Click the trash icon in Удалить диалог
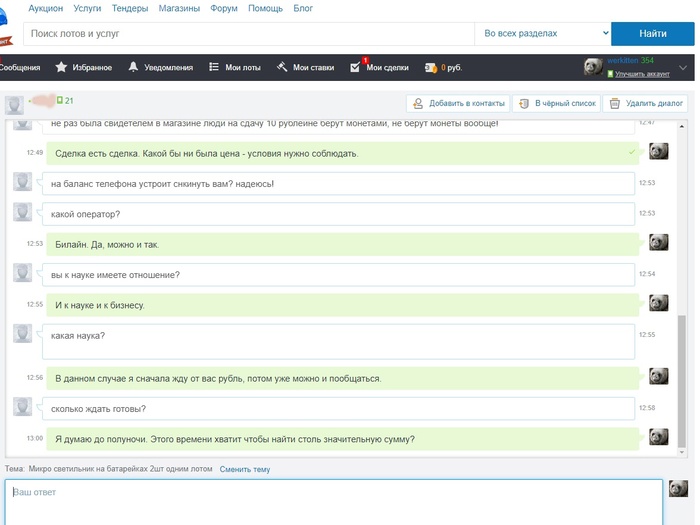This screenshot has height=525, width=700. coord(614,103)
